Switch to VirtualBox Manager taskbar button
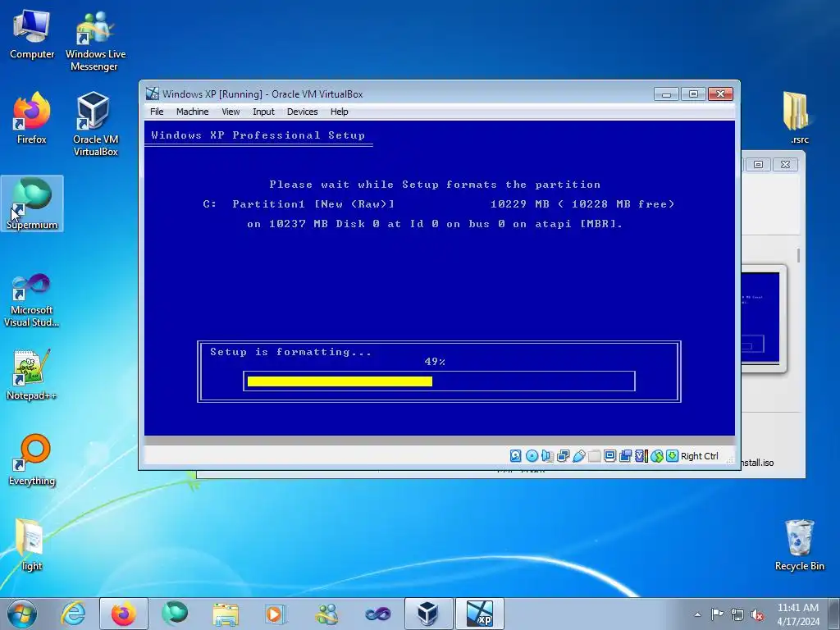 428,614
